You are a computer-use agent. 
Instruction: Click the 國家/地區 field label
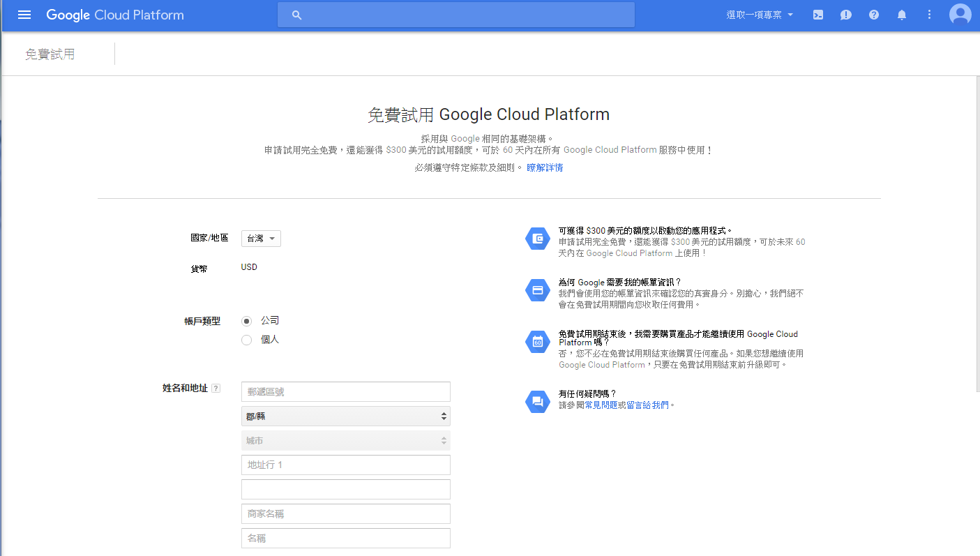point(209,238)
